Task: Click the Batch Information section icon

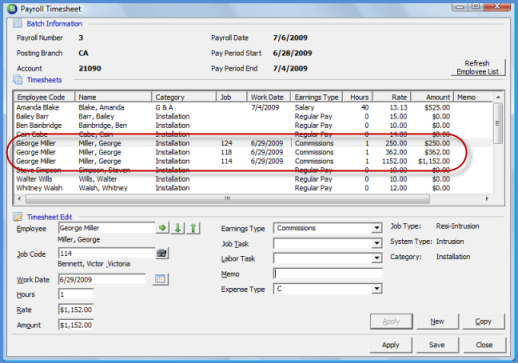Action: point(17,23)
